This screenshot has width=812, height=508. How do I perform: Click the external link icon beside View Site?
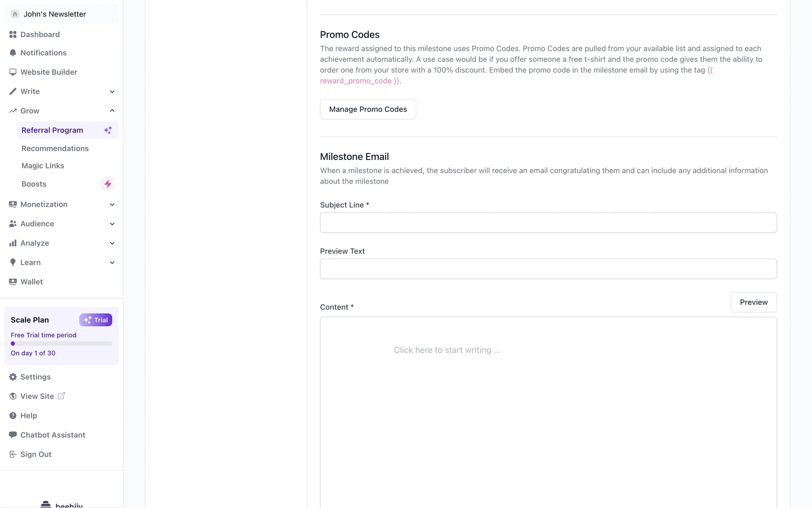pyautogui.click(x=61, y=396)
